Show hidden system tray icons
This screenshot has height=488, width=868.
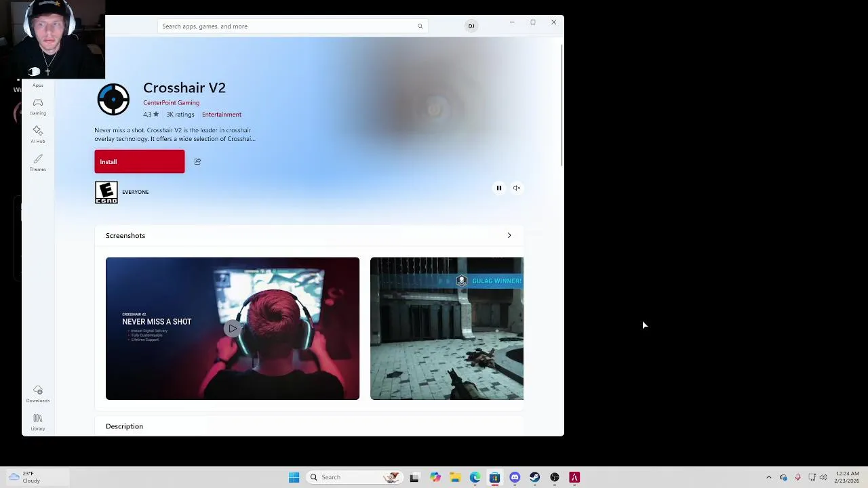[768, 477]
